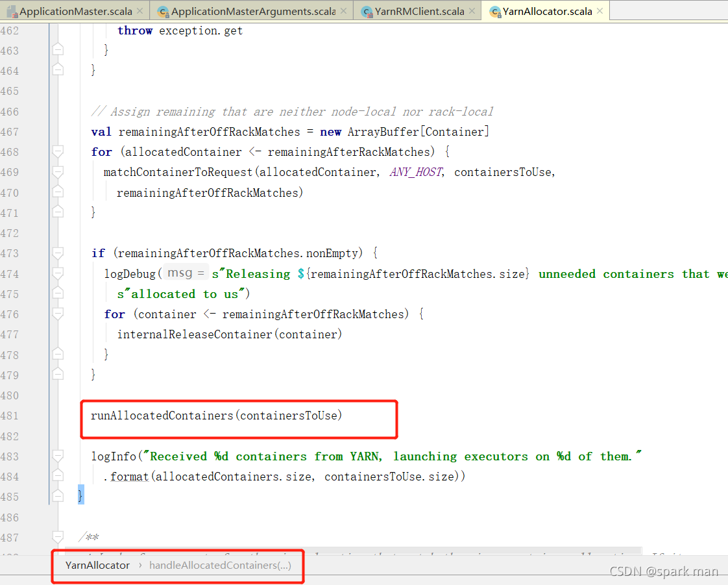
Task: Select the YarnAllocator.scala tab
Action: (547, 11)
